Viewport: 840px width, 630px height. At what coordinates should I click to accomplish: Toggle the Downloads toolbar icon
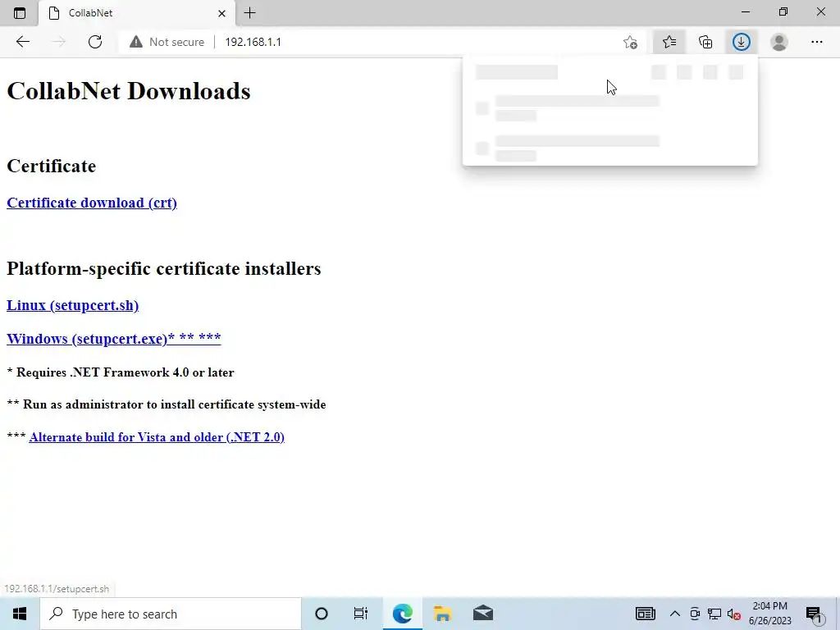coord(742,42)
